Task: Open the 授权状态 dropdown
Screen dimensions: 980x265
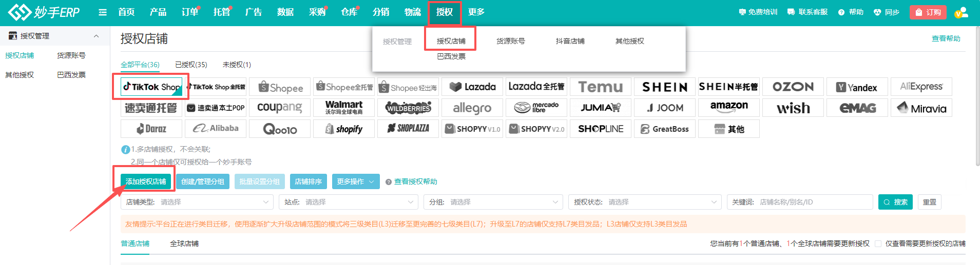Action: 645,202
